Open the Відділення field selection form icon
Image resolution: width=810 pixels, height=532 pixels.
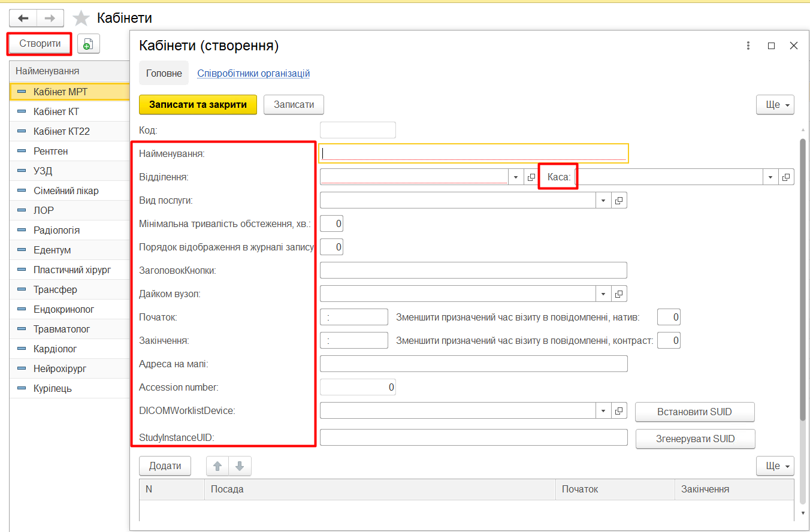pos(531,177)
